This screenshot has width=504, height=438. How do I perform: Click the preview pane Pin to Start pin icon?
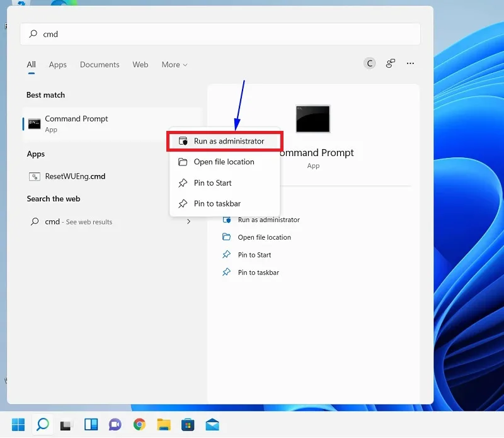(227, 255)
